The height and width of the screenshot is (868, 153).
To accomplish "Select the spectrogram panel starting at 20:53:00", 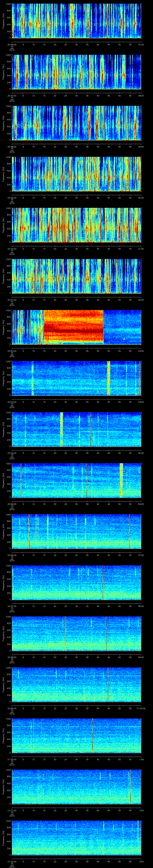I will click(x=77, y=378).
